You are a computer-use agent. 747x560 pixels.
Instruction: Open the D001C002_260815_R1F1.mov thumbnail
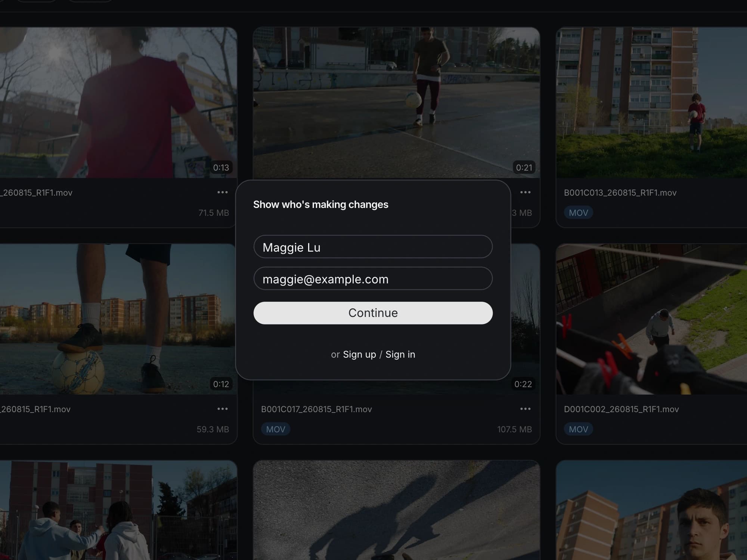tap(651, 319)
